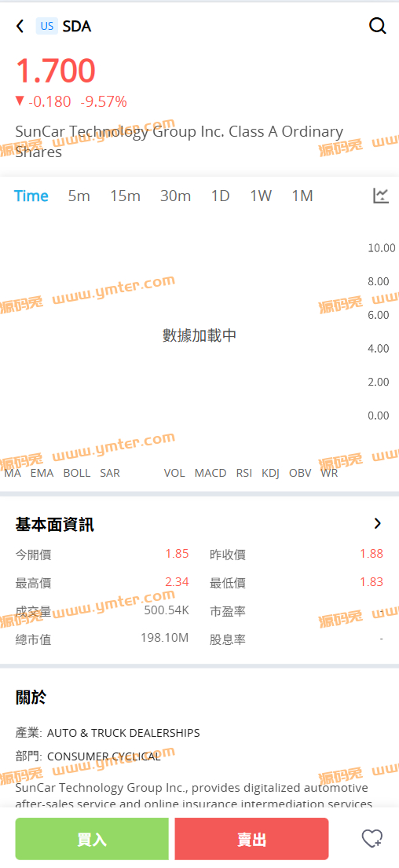Screen dimensions: 399x868
Task: Tap the red 賣出 sell button
Action: [x=252, y=839]
